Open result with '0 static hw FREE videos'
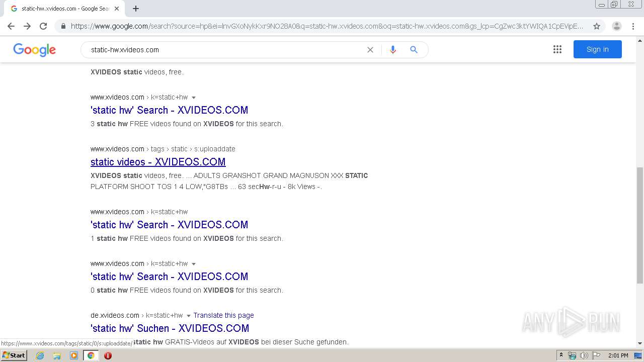 tap(169, 277)
